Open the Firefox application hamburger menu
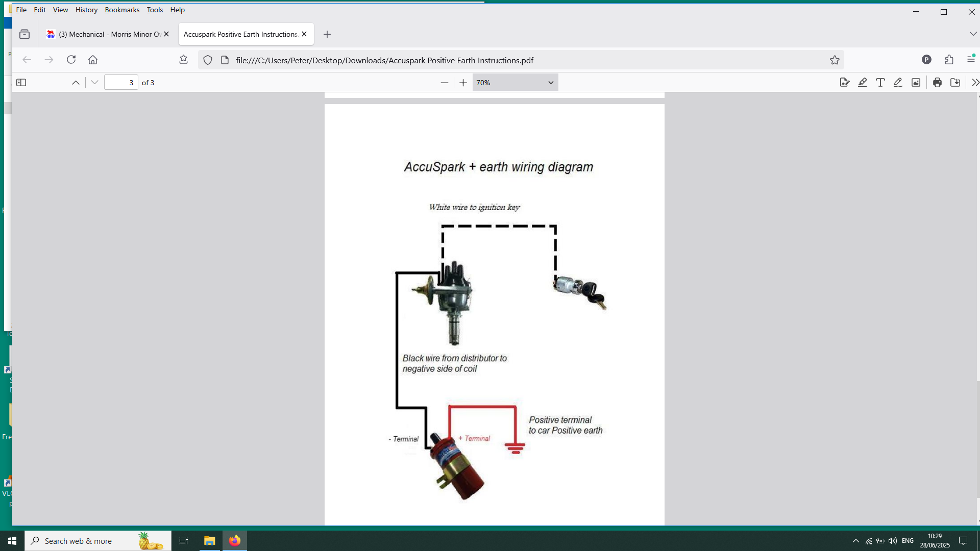980x551 pixels. click(x=971, y=59)
